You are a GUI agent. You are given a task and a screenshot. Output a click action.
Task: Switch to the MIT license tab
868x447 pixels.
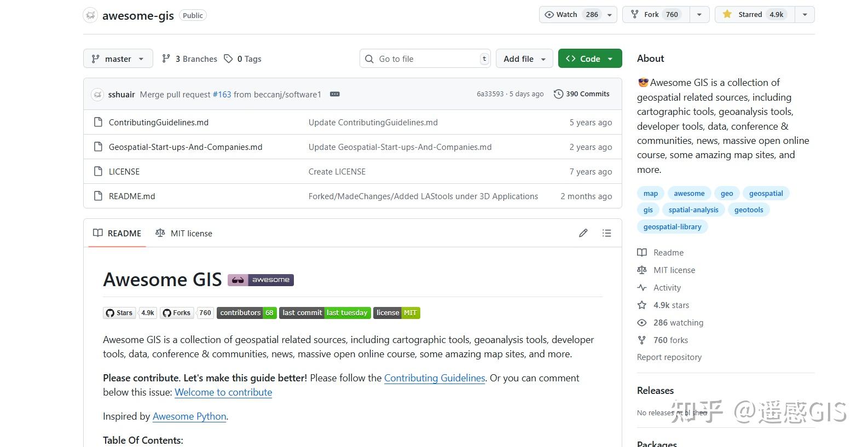point(184,234)
